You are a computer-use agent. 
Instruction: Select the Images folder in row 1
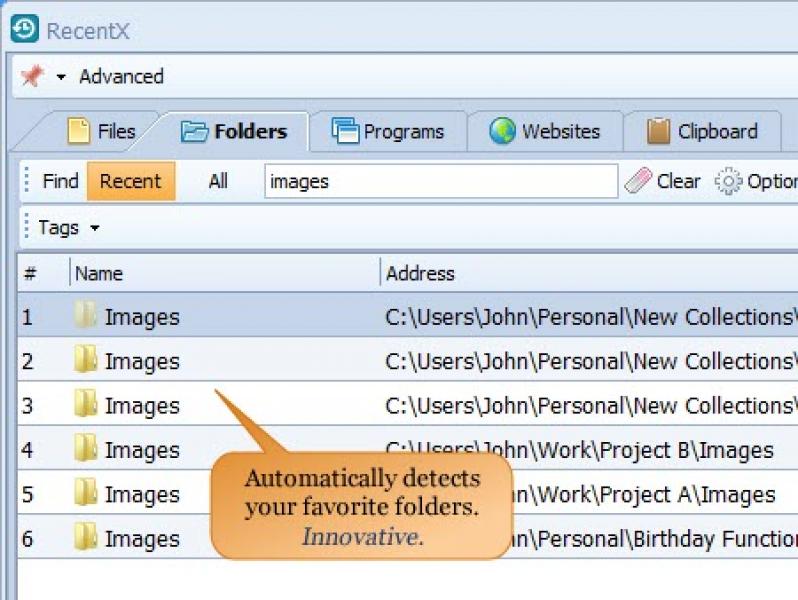click(142, 317)
